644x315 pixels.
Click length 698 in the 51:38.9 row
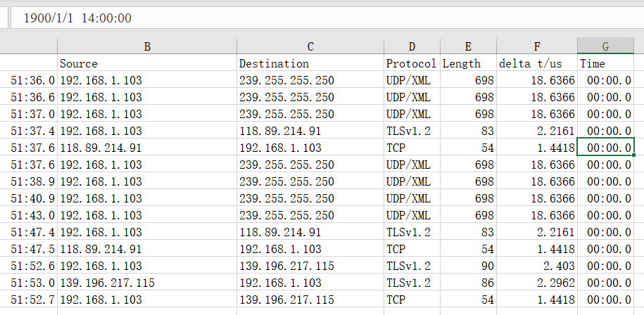(468, 181)
